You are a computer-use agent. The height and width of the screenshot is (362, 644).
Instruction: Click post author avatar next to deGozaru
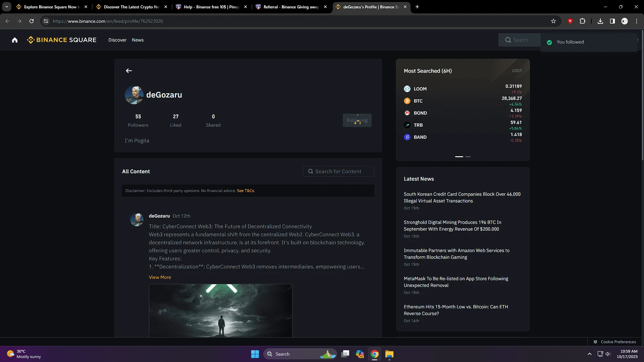coord(137,220)
